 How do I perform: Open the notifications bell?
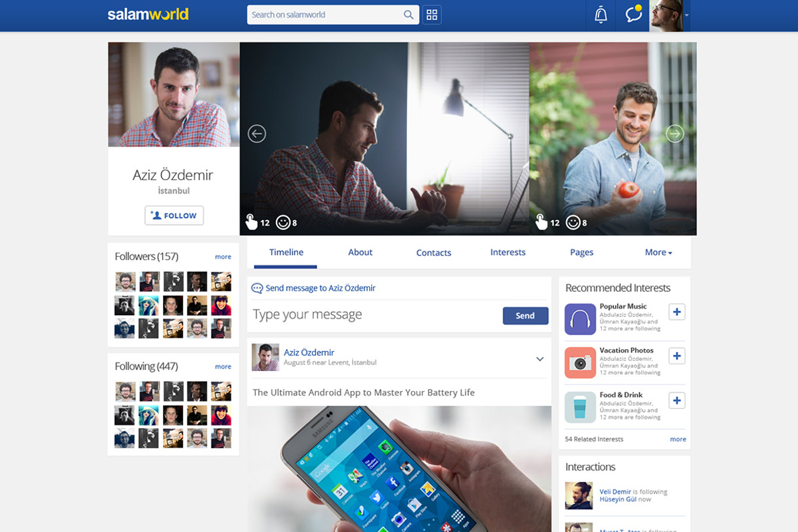coord(601,15)
